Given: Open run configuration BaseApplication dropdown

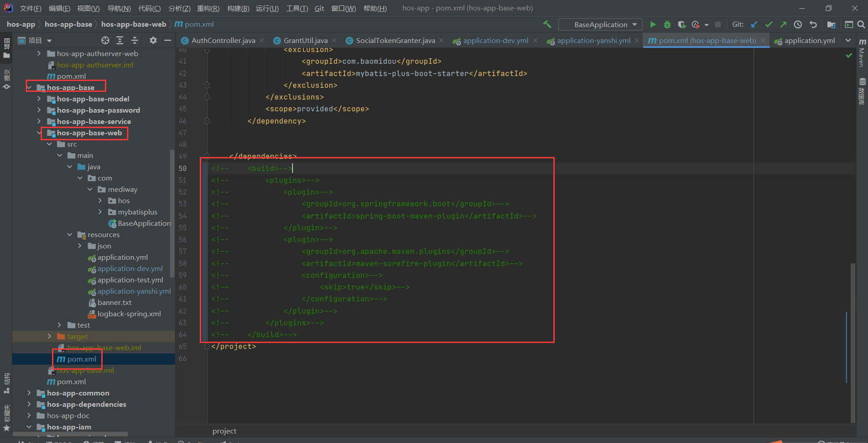Looking at the screenshot, I should coord(600,24).
